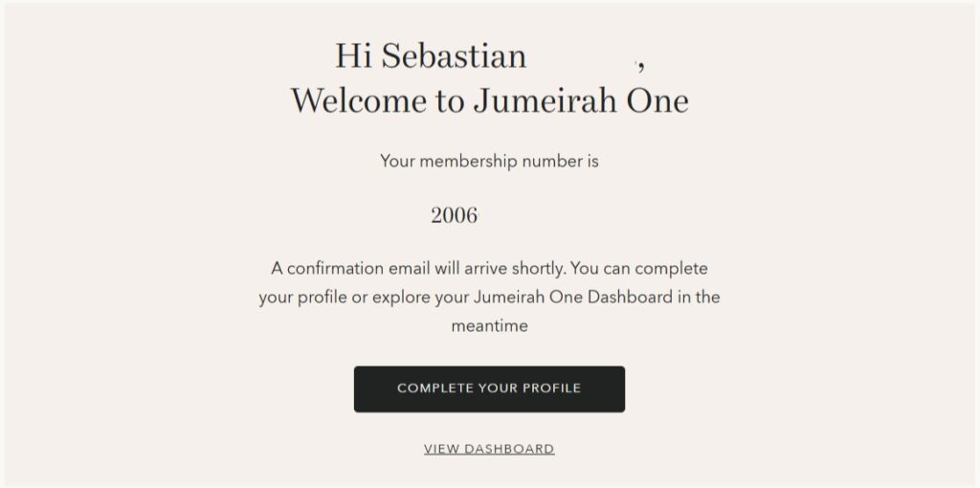Click the word "to" in the welcome heading
The width and height of the screenshot is (980, 488).
tap(449, 101)
